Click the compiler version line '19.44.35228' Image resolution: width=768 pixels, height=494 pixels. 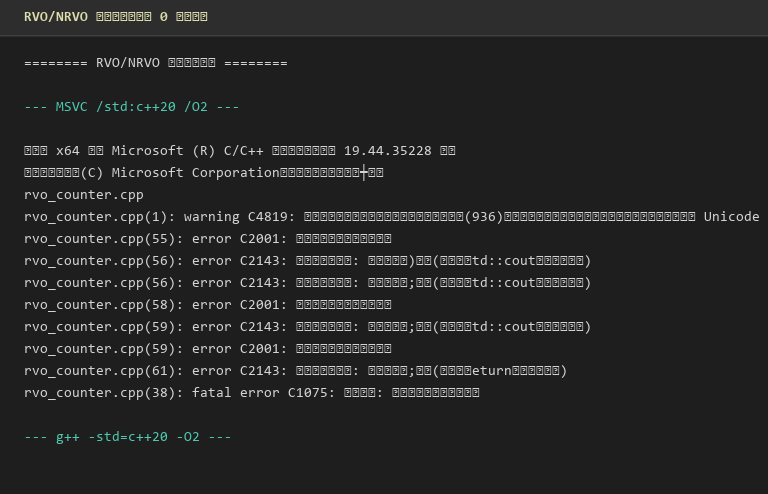pyautogui.click(x=240, y=151)
